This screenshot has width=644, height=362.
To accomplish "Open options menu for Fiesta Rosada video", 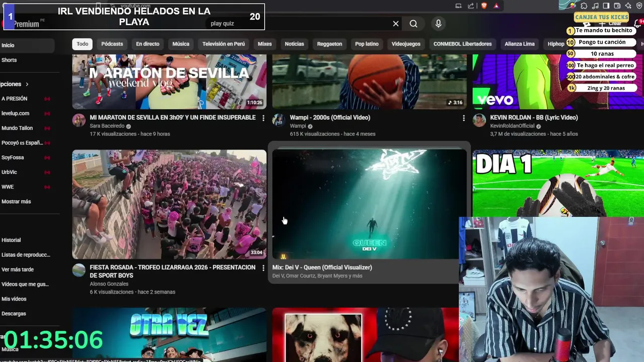I will pos(263,268).
